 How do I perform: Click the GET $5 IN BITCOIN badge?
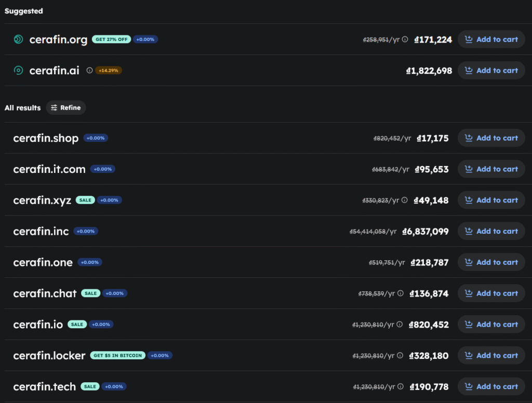click(117, 356)
